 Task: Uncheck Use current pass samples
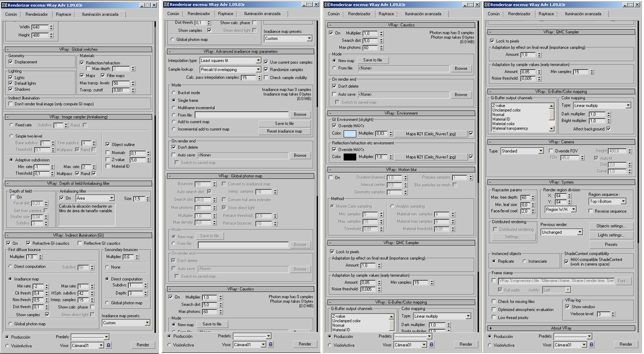(x=266, y=62)
